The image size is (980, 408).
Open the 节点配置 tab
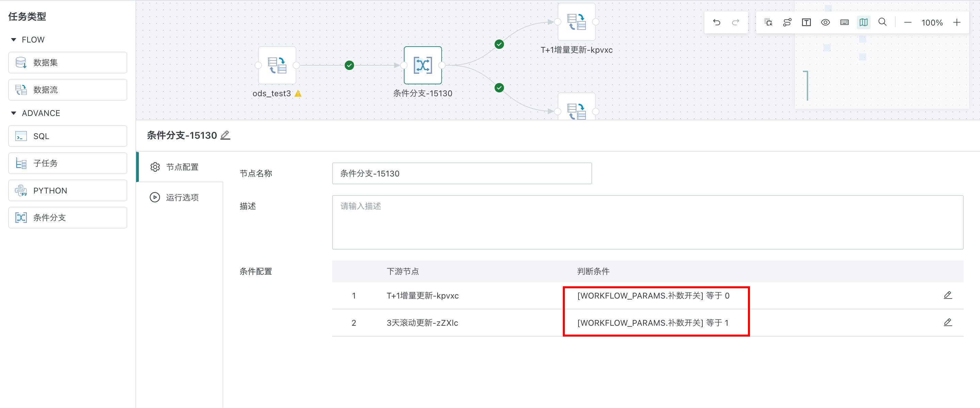point(182,167)
